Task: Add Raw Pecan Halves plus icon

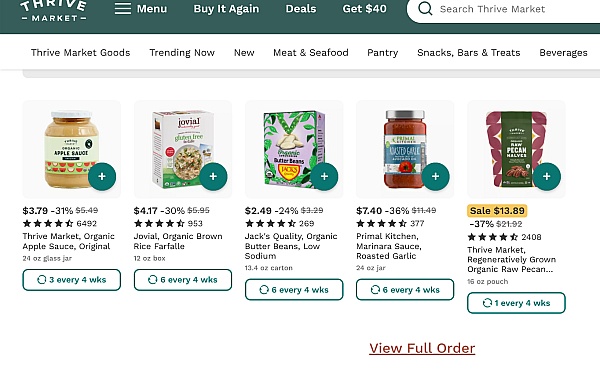Action: point(546,176)
